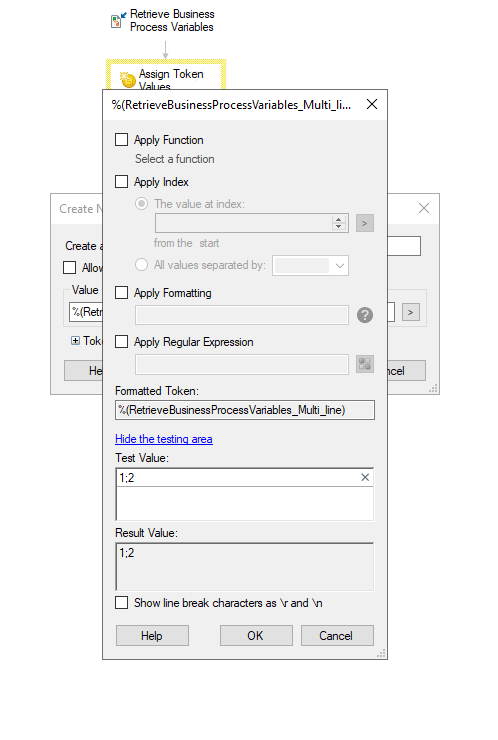
Task: Check the Apply Formatting option
Action: [122, 293]
